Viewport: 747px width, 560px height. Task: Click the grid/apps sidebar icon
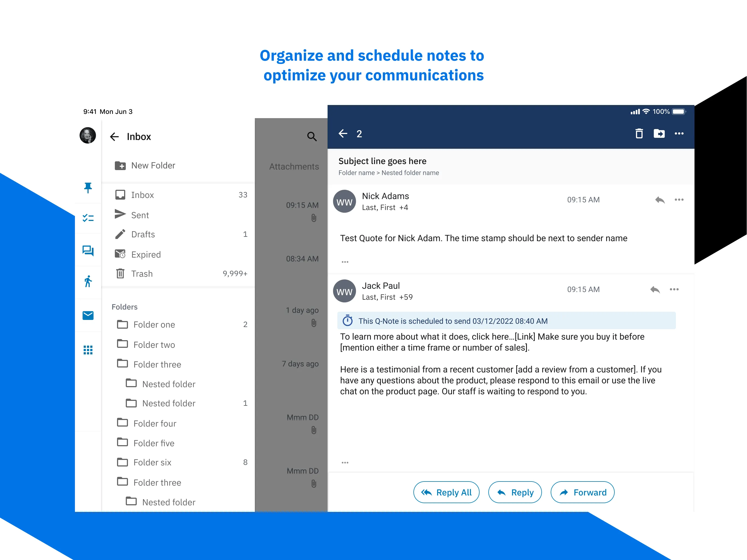point(88,349)
